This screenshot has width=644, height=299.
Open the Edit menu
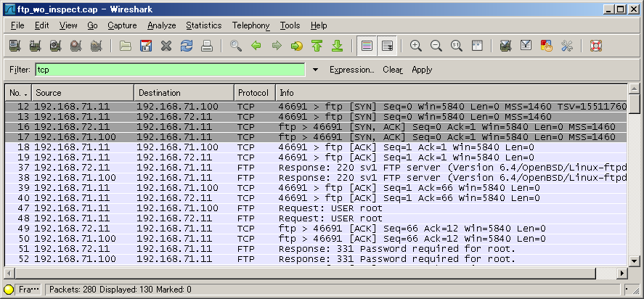point(42,25)
